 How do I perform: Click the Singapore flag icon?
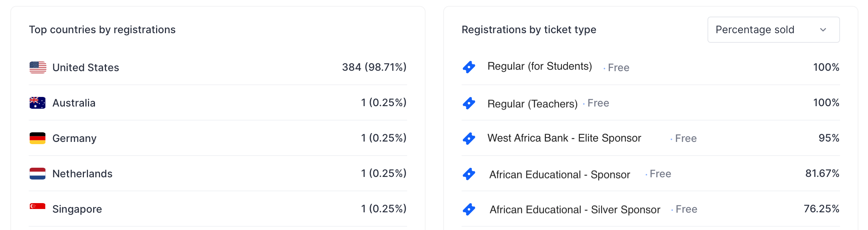click(38, 206)
